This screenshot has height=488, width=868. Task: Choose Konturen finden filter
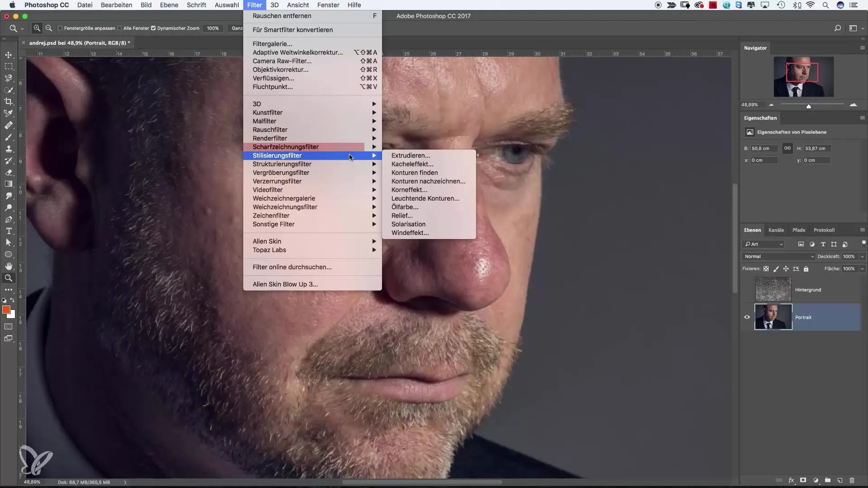[x=429, y=173]
